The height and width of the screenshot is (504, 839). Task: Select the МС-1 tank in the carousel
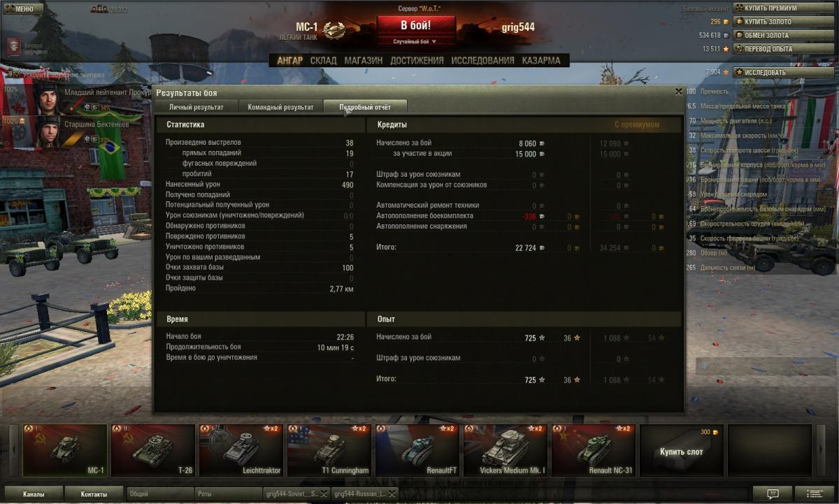tap(65, 450)
